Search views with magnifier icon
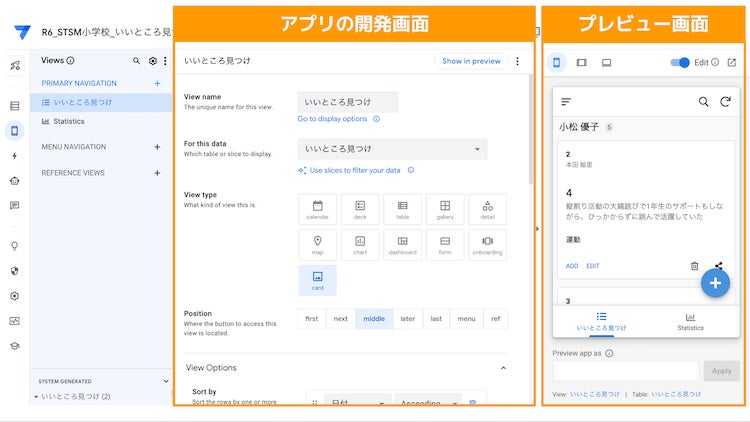This screenshot has height=422, width=750. (136, 61)
